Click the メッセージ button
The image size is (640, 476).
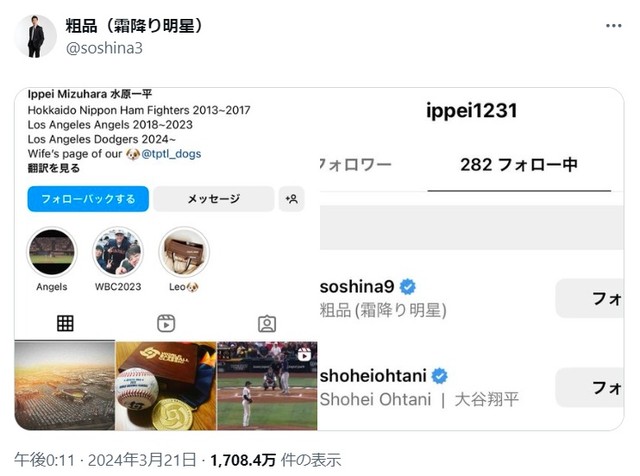[x=214, y=199]
